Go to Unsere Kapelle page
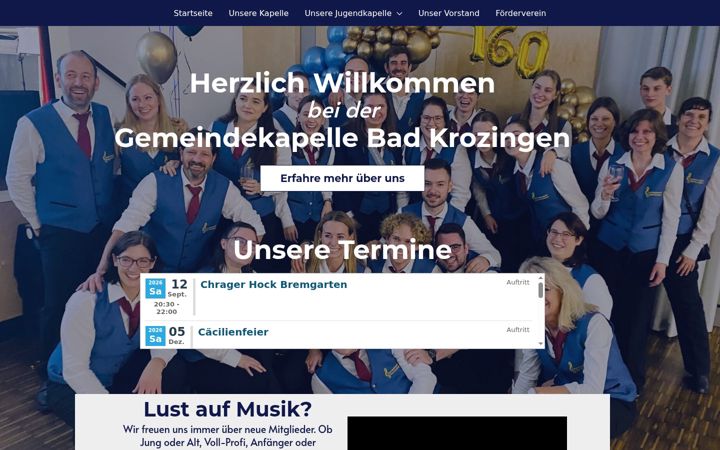This screenshot has height=450, width=720. click(259, 13)
